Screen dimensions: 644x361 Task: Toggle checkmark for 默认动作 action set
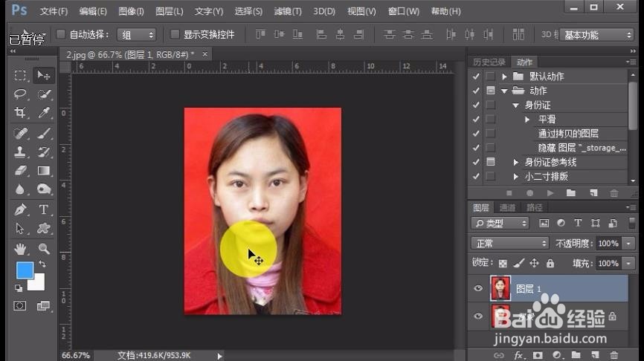tap(476, 77)
